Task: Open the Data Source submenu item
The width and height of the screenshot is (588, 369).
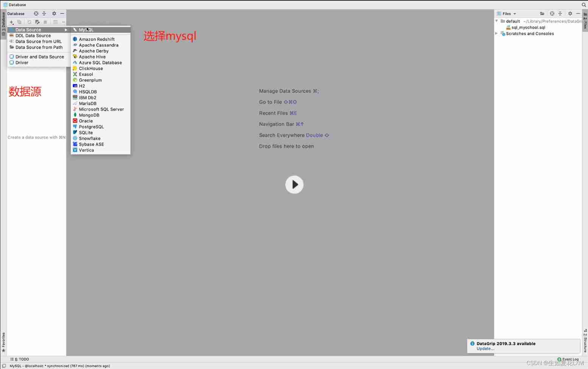Action: pos(39,30)
